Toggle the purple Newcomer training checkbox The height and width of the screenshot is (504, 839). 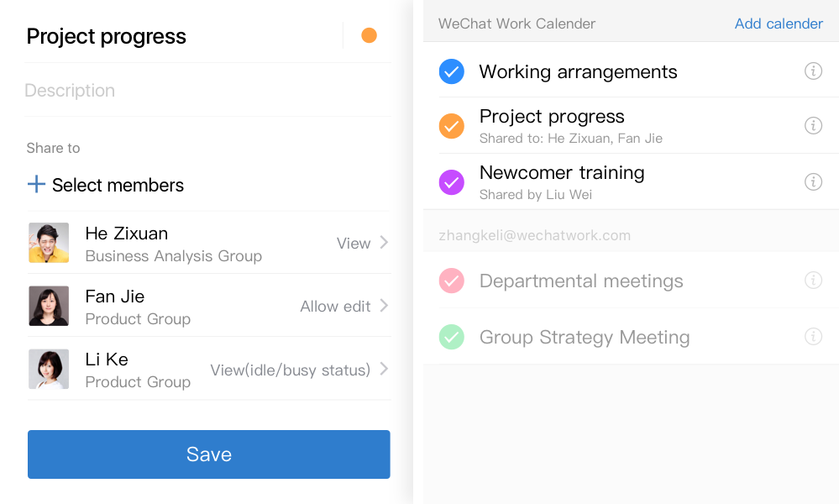[x=452, y=181]
